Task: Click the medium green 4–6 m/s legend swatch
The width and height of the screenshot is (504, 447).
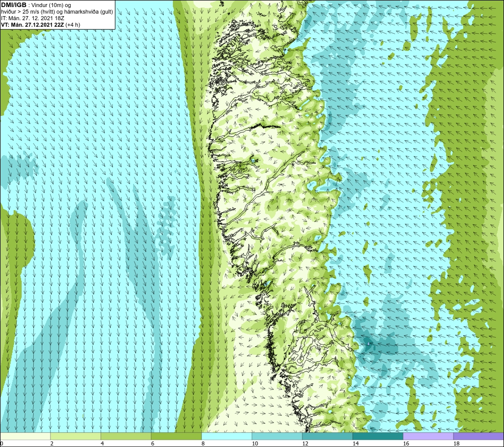Action: [126, 436]
